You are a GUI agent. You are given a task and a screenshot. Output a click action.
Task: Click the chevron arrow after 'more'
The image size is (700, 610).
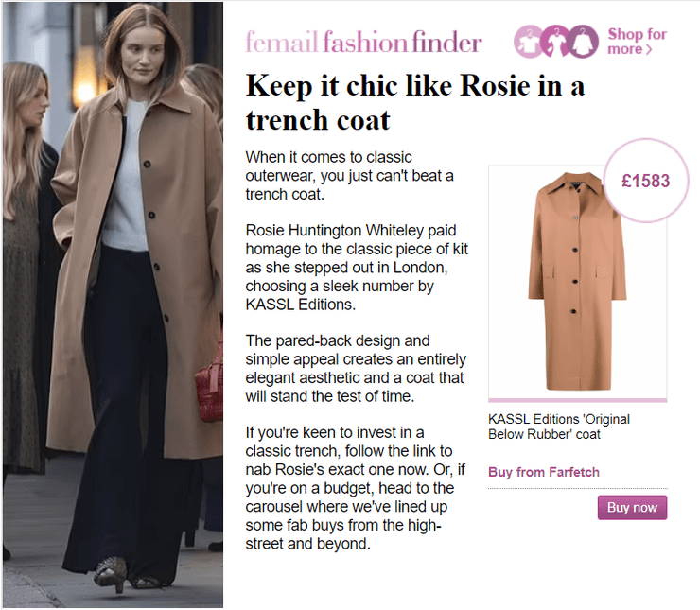(x=649, y=49)
